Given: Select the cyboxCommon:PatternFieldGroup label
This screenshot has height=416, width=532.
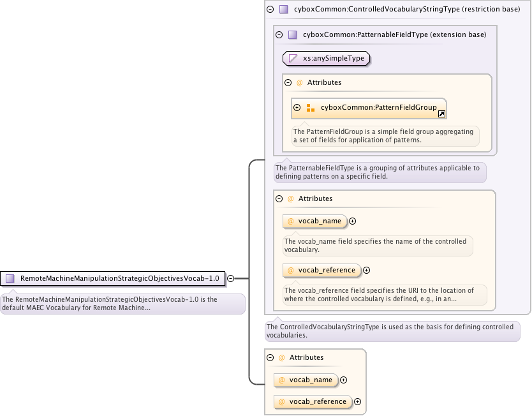Looking at the screenshot, I should pos(378,108).
